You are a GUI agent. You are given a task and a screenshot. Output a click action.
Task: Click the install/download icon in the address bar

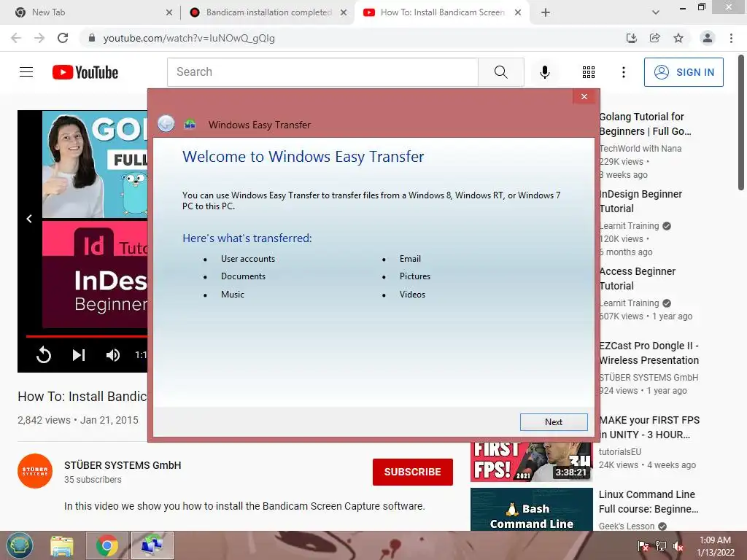631,38
